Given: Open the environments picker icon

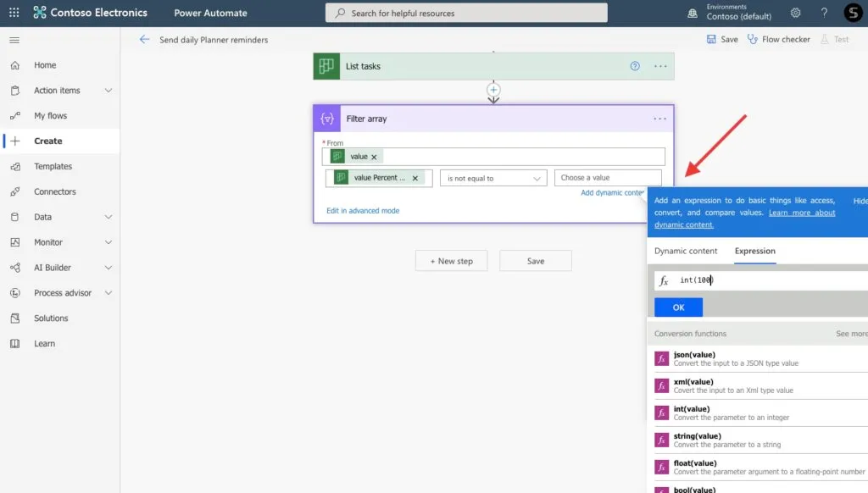Looking at the screenshot, I should pos(693,13).
